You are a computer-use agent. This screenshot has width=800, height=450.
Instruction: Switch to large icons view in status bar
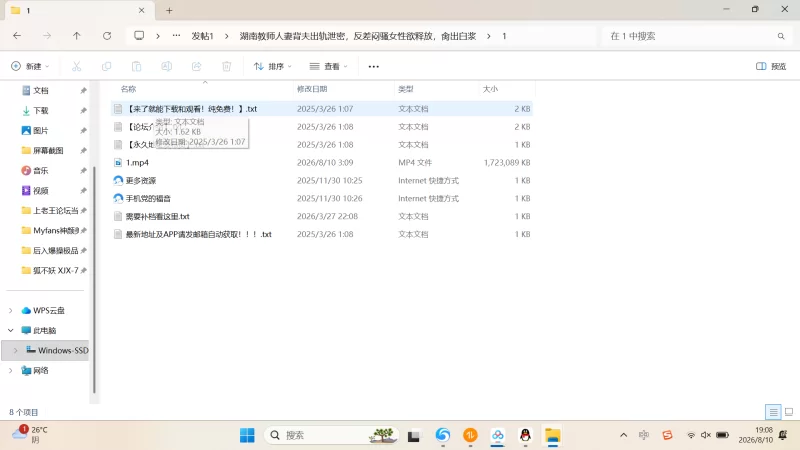coord(789,412)
